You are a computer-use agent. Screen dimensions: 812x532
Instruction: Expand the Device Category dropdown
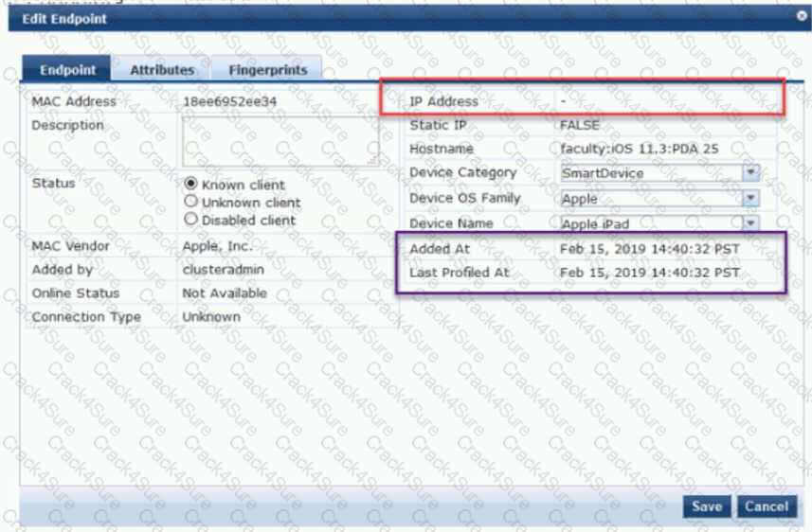[751, 173]
